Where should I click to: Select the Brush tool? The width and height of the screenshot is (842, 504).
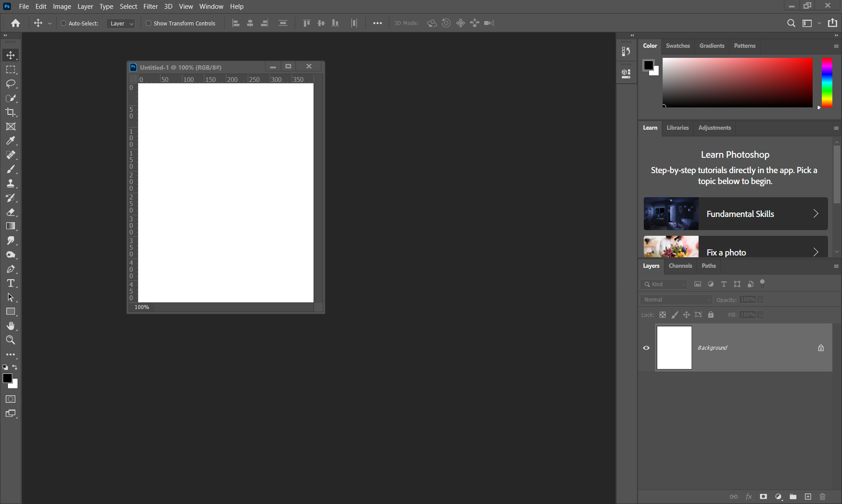(x=11, y=169)
